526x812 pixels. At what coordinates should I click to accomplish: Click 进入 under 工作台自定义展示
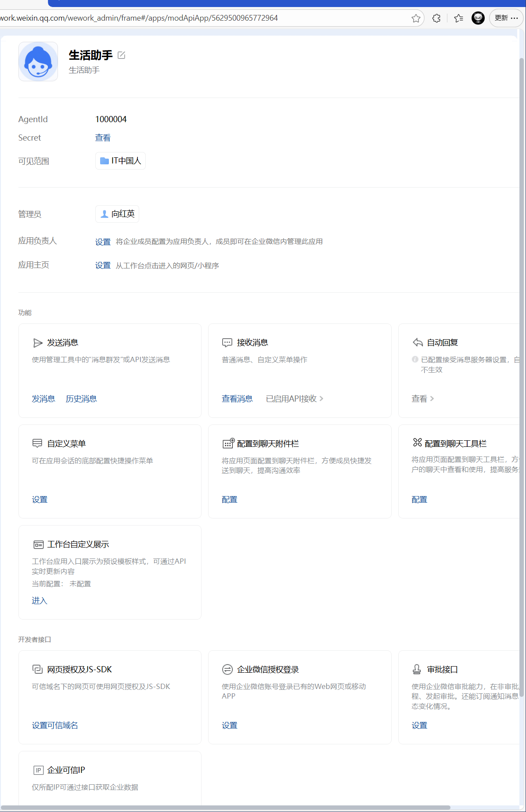point(40,601)
